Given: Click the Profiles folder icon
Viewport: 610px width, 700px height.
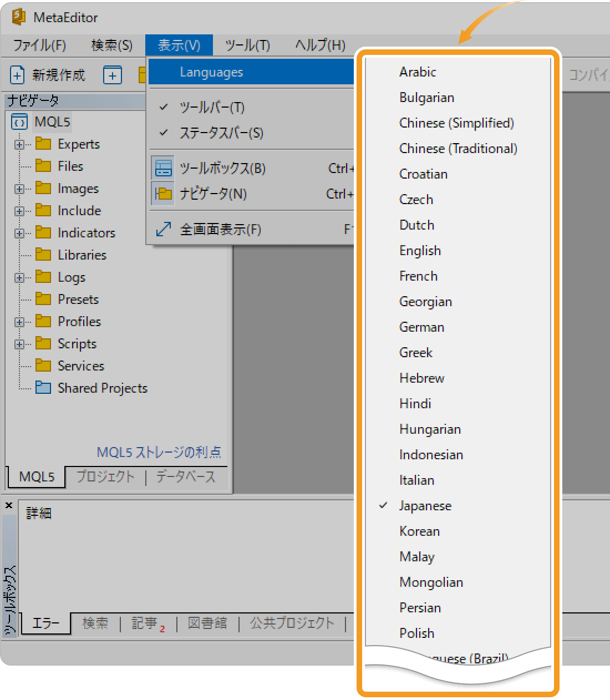Looking at the screenshot, I should click(43, 321).
